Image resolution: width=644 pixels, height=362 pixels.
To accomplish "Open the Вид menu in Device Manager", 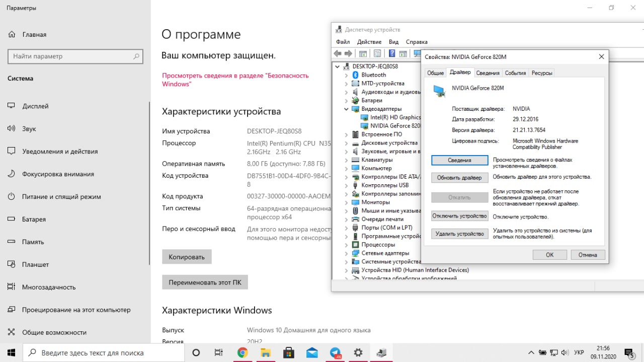I will pos(393,42).
